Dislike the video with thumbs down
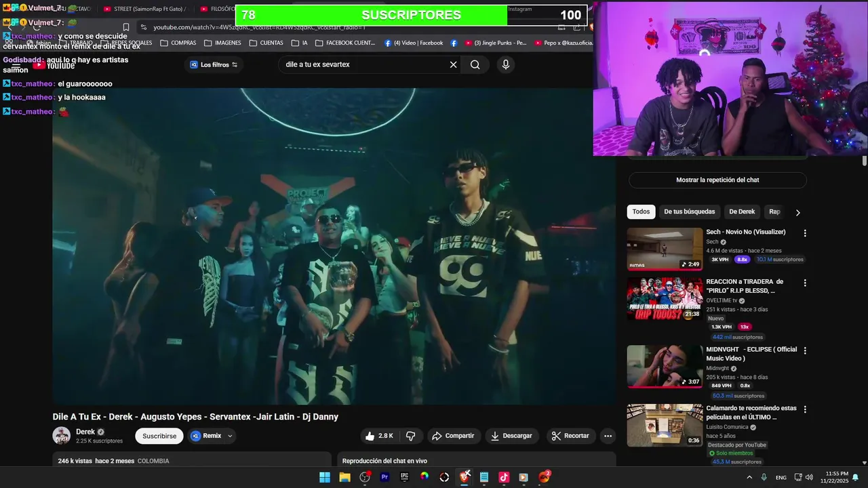 pyautogui.click(x=410, y=436)
